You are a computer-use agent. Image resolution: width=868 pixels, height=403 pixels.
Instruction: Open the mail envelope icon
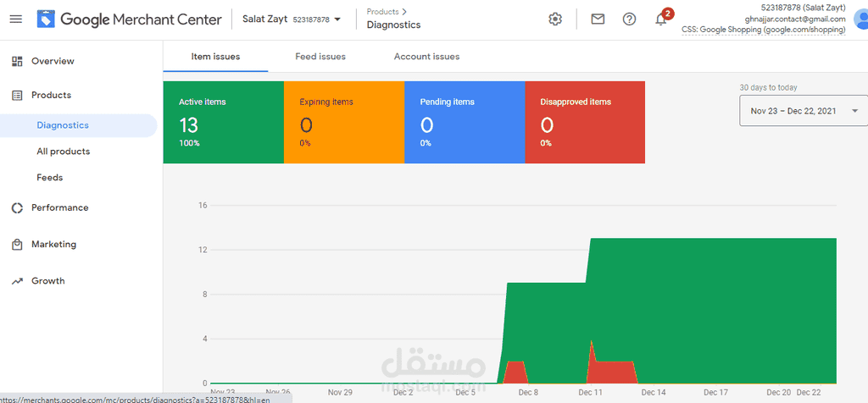coord(598,19)
